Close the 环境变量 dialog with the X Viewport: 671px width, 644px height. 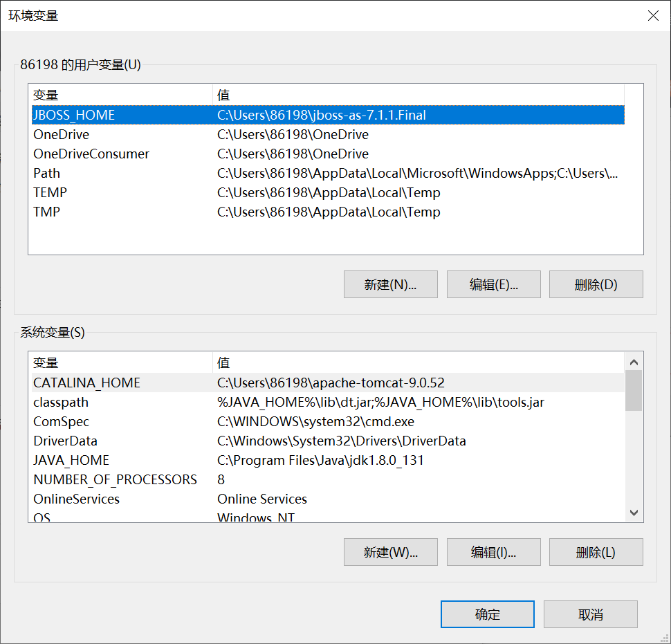tap(653, 16)
